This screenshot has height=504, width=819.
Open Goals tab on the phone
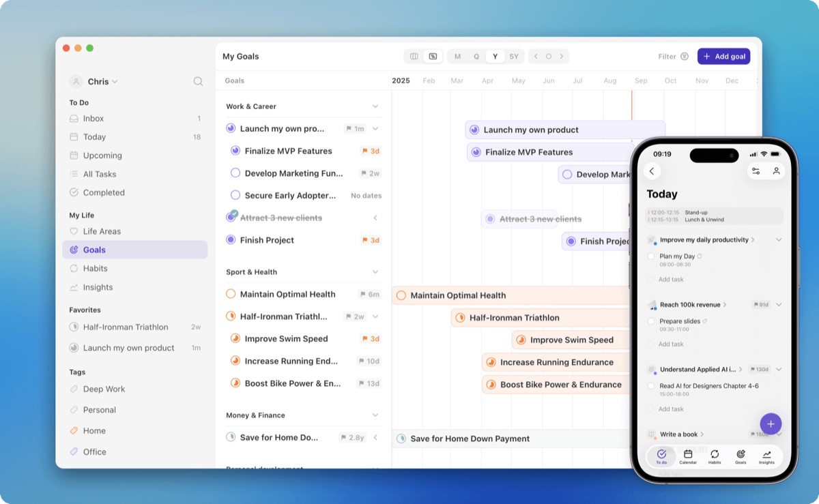(741, 457)
